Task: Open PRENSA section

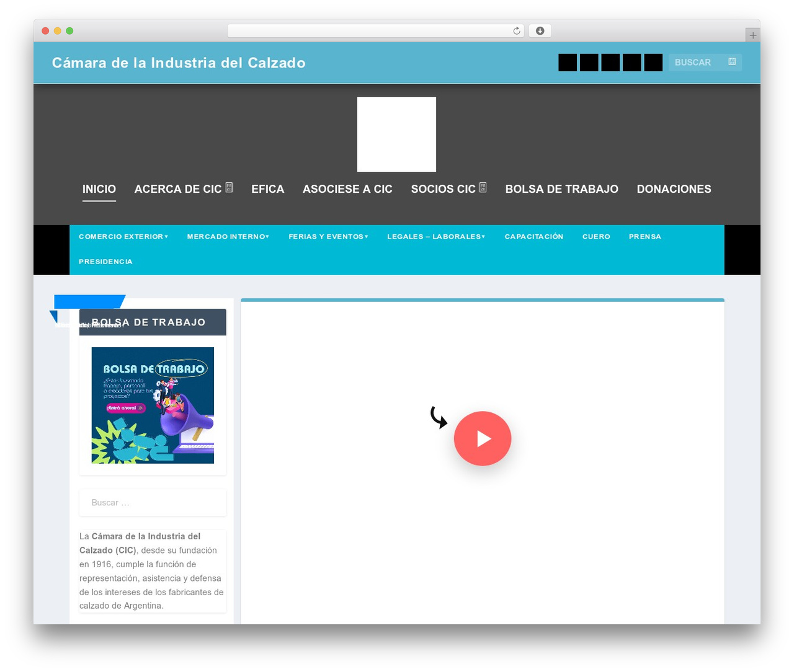Action: [x=645, y=237]
